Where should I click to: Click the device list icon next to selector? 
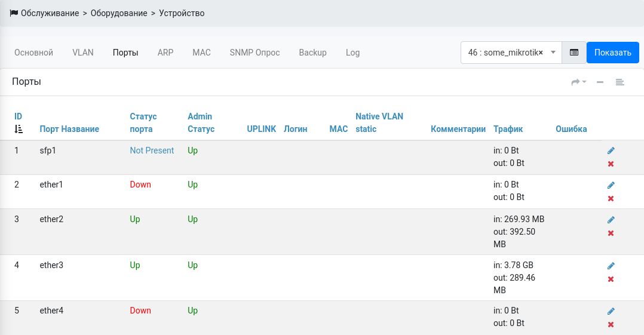pos(574,53)
